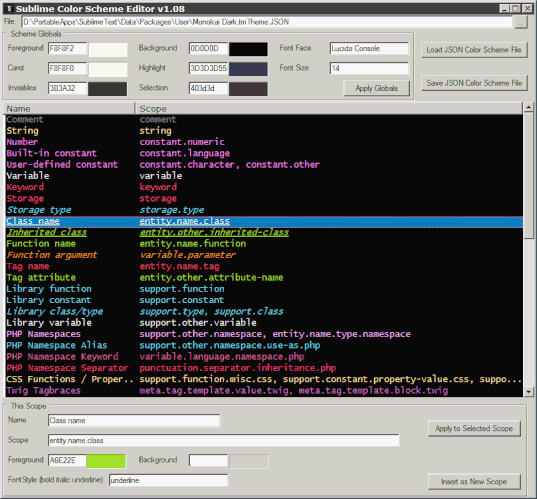Click the scroll up arrow of scope list
537x499 pixels.
pos(528,108)
